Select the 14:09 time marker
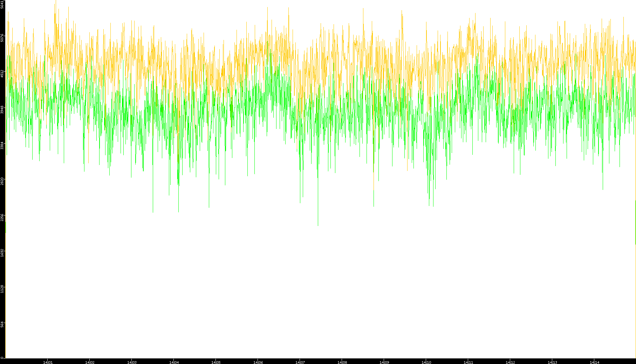 (x=384, y=362)
